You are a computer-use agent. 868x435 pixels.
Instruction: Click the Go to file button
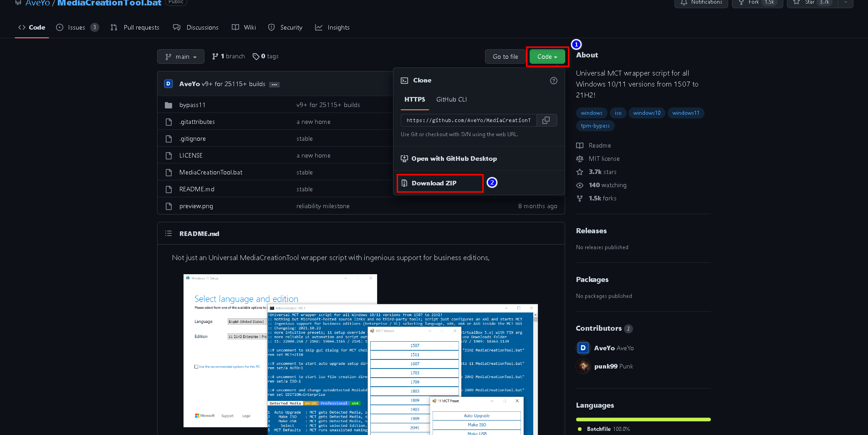click(x=505, y=56)
